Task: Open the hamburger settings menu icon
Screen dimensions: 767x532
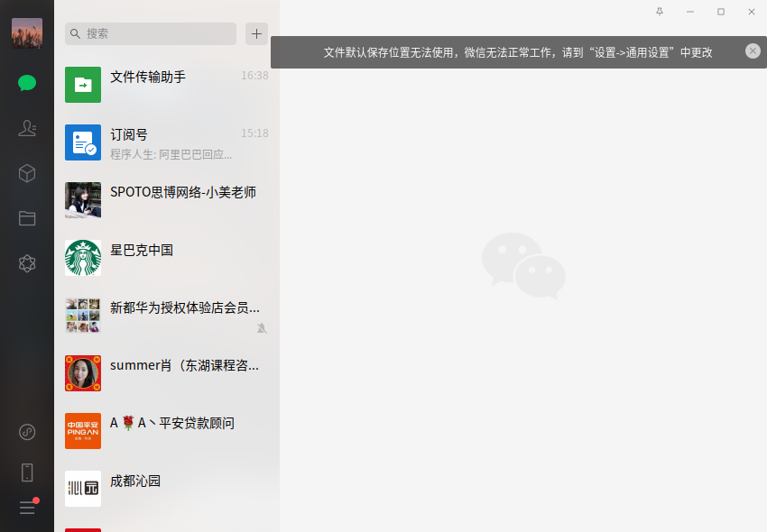Action: click(x=27, y=508)
